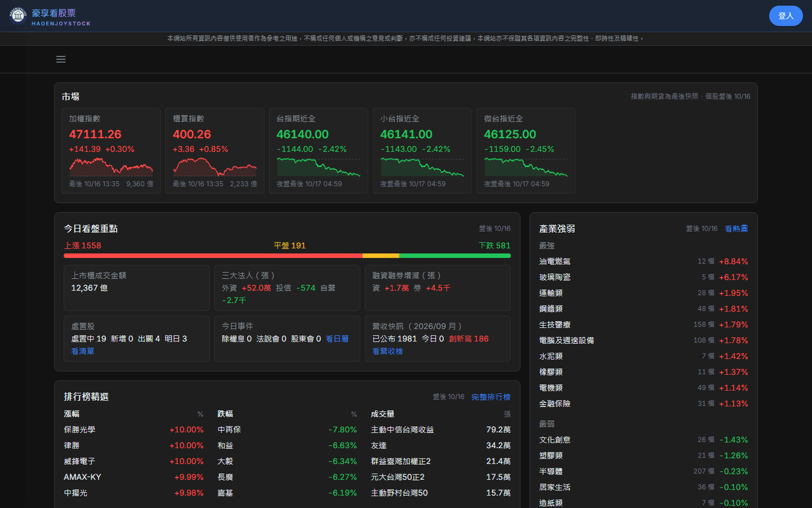812x508 pixels.
Task: Select the 運輸類 industry row
Action: pyautogui.click(x=643, y=293)
